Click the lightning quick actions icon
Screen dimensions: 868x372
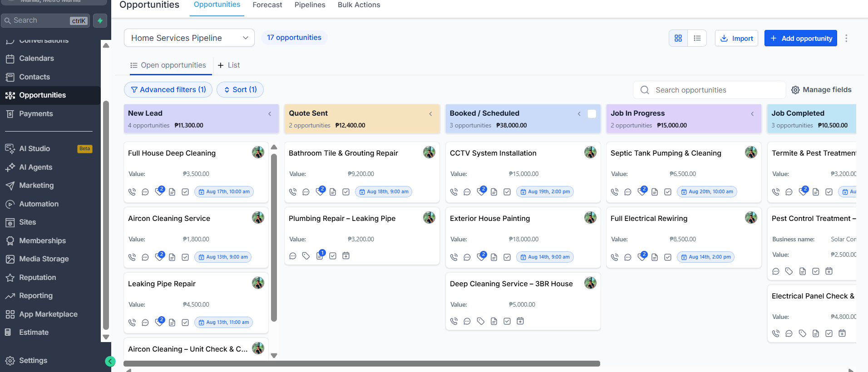click(x=100, y=20)
